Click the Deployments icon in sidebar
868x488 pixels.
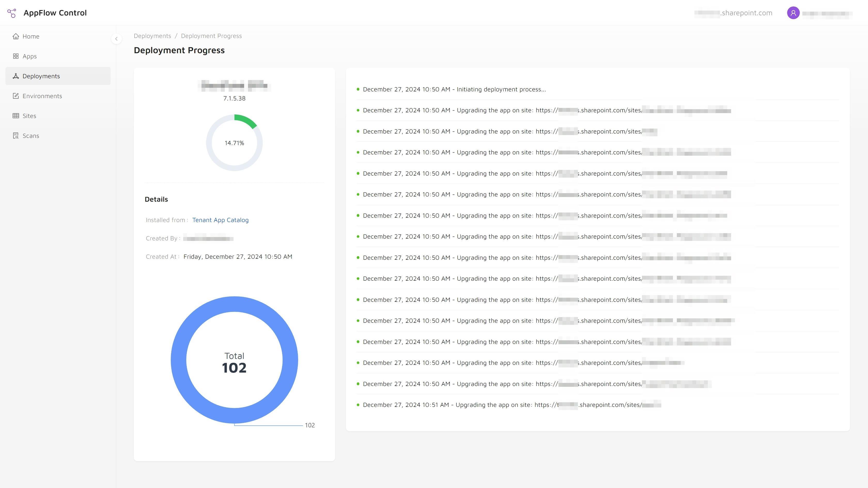click(x=16, y=76)
